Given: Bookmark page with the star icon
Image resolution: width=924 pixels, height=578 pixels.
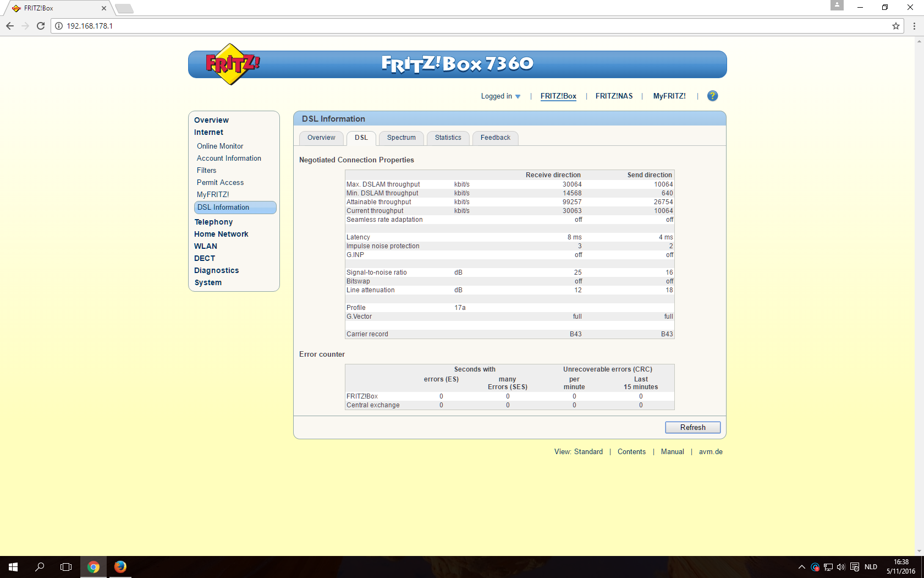Looking at the screenshot, I should tap(896, 26).
